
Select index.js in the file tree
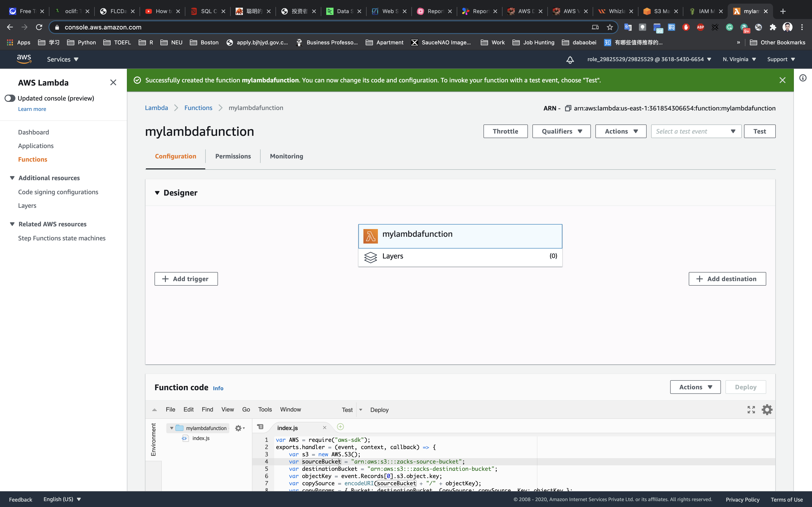click(x=201, y=438)
